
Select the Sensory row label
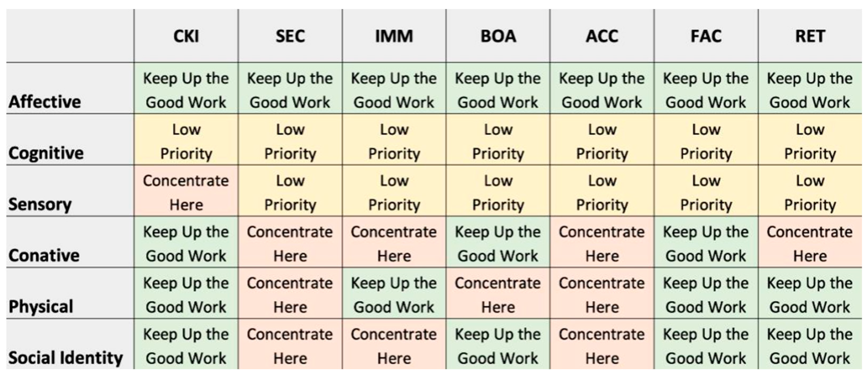point(40,204)
